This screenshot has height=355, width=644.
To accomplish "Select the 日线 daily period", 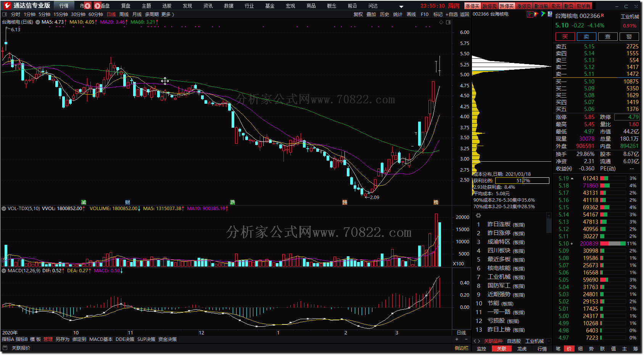I will [x=111, y=14].
